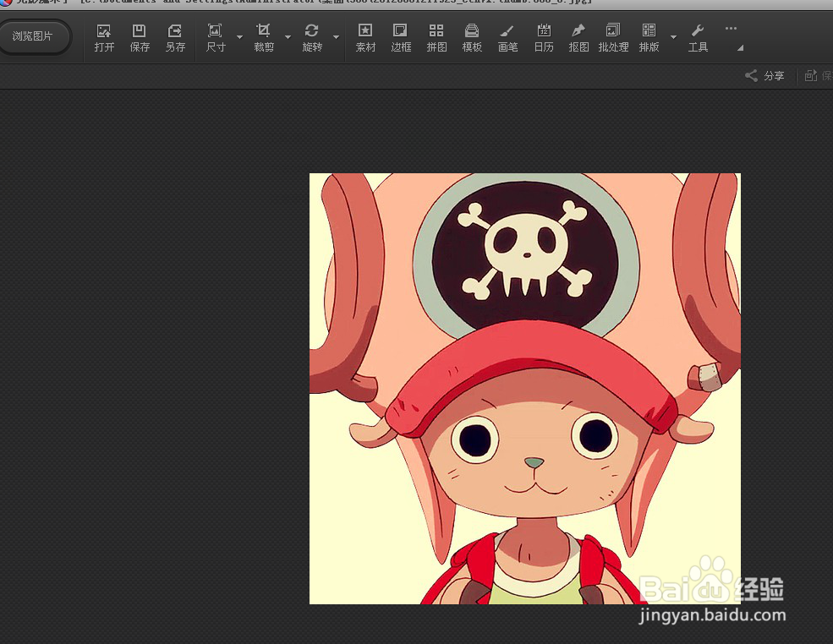The width and height of the screenshot is (833, 644).
Task: Open the 批处理 batch processing tool
Action: pos(613,38)
